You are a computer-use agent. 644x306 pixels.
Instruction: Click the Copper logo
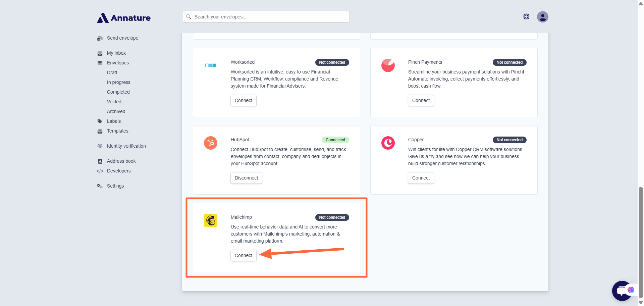pyautogui.click(x=388, y=143)
